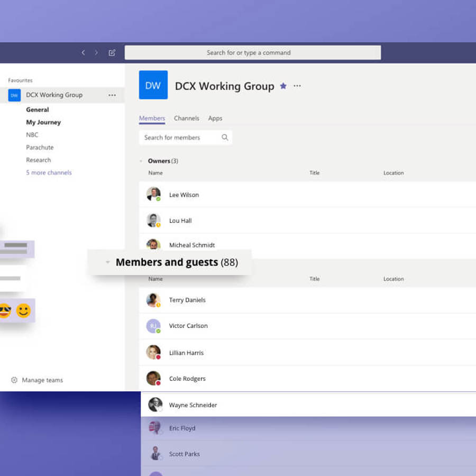
Task: Start a new chat with compose icon
Action: coord(112,53)
